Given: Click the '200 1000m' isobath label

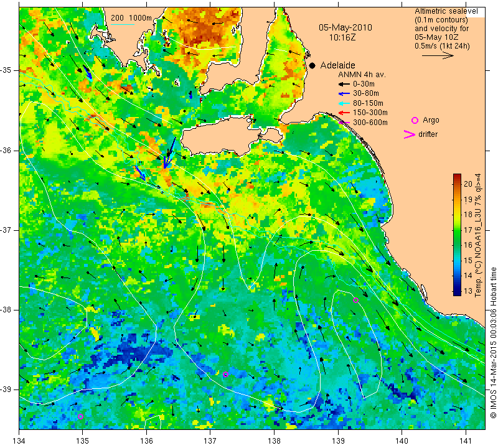Looking at the screenshot, I should (x=131, y=18).
